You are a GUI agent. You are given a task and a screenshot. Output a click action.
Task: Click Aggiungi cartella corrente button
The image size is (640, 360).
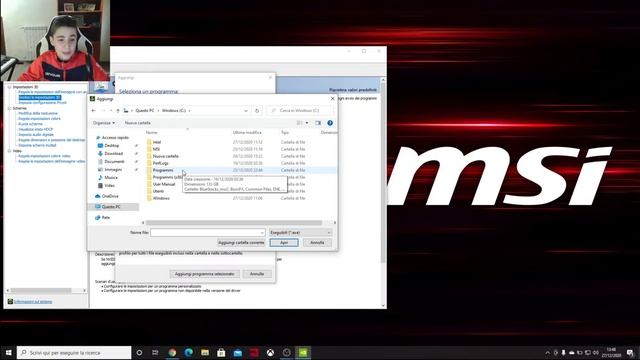pos(241,242)
